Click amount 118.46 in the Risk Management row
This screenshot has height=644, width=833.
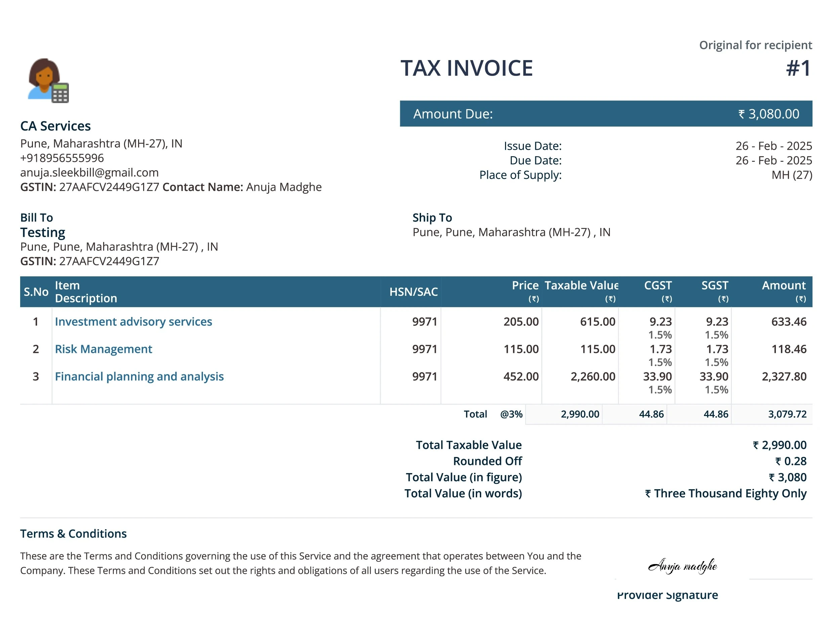[789, 349]
